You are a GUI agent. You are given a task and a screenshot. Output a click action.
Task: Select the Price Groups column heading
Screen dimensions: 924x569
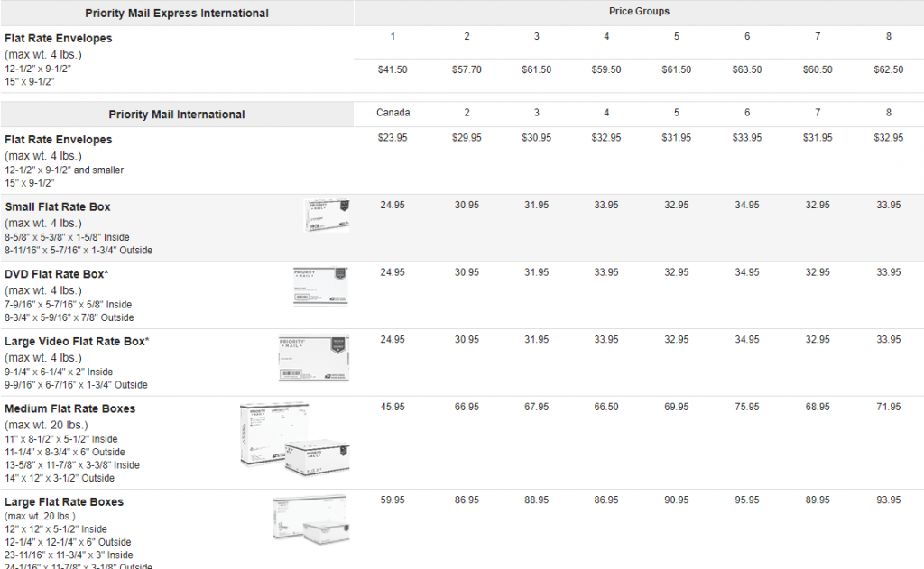coord(639,12)
